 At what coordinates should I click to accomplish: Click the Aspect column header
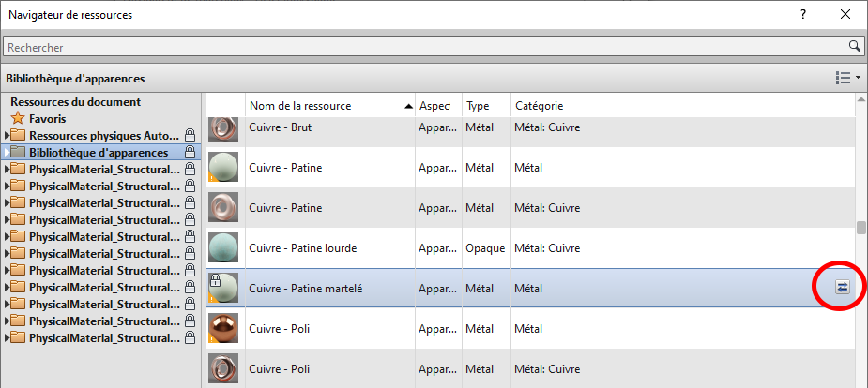(434, 106)
